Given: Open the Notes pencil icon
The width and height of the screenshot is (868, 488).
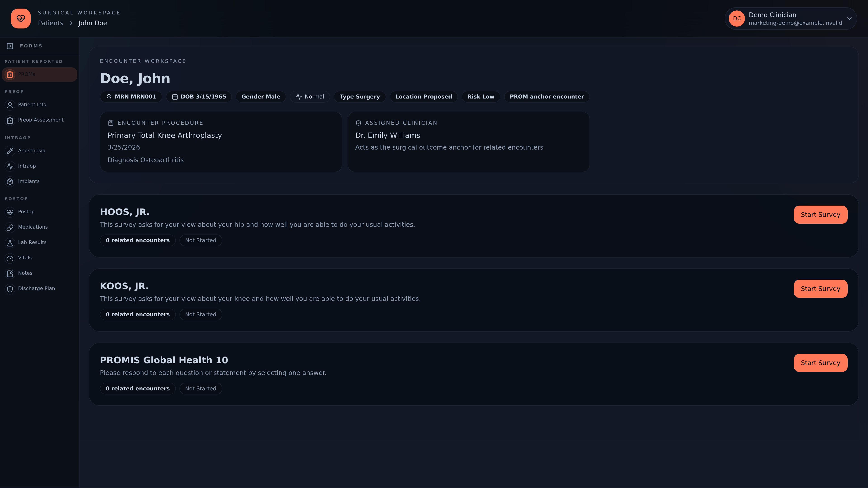Looking at the screenshot, I should tap(10, 273).
